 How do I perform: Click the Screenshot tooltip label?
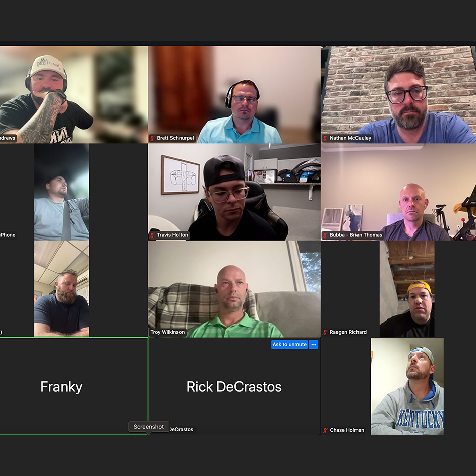tap(149, 427)
